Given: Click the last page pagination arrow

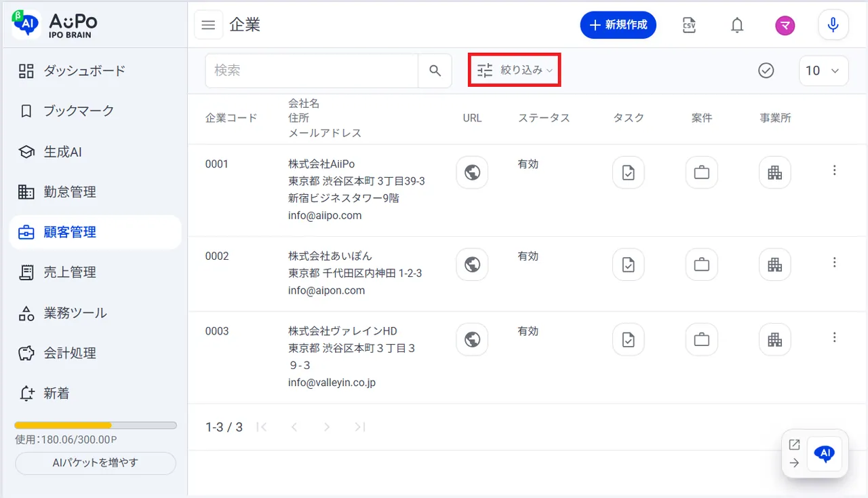Looking at the screenshot, I should click(360, 427).
